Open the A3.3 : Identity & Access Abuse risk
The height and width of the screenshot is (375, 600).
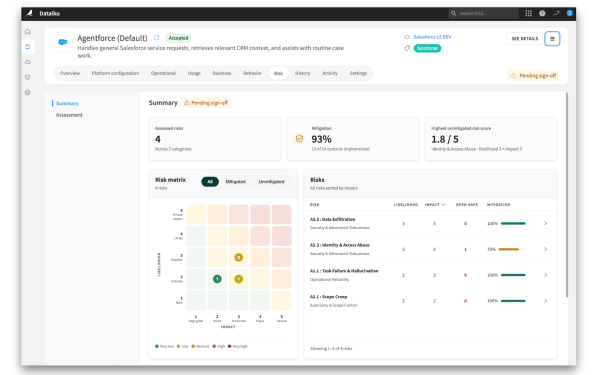339,245
